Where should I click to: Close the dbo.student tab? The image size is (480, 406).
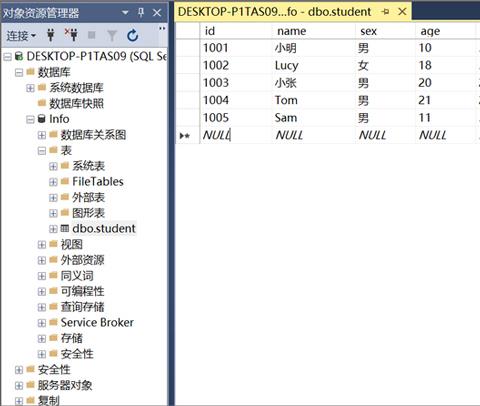pos(402,12)
